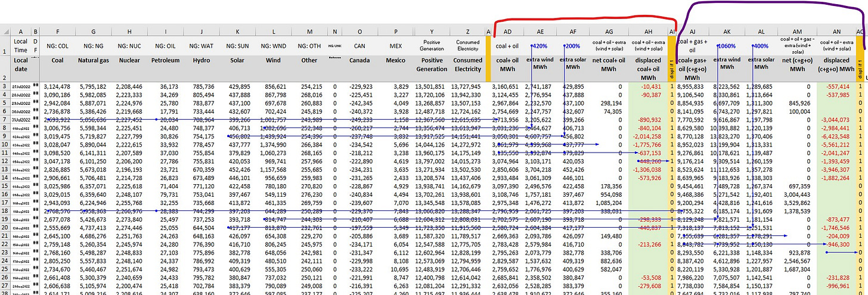Click the date cell '27Jul2022'
The height and width of the screenshot is (295, 868).
tap(21, 87)
